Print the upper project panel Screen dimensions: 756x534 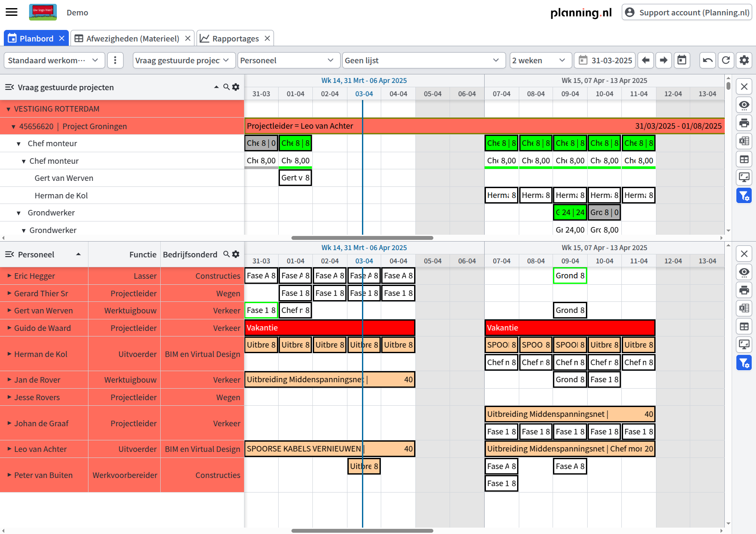click(744, 123)
